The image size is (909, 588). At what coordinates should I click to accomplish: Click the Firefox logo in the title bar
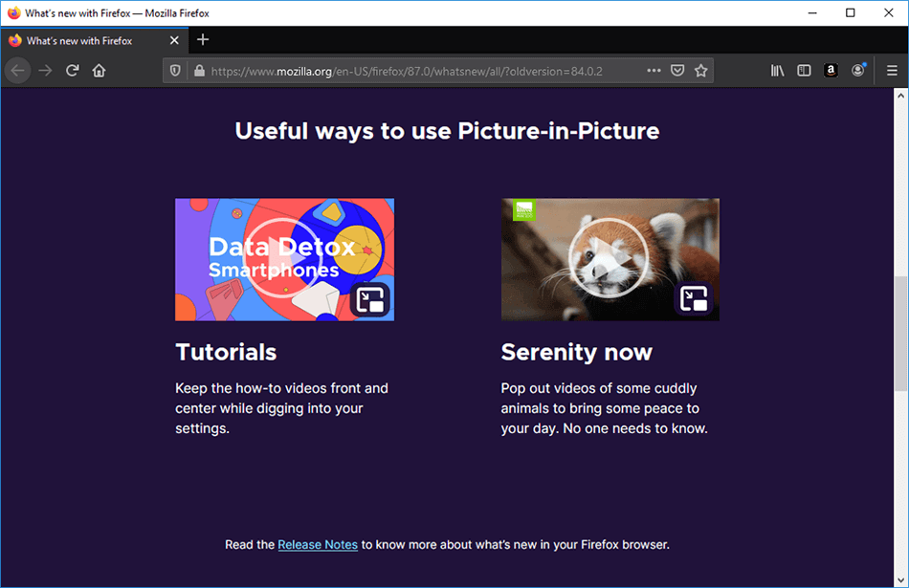[14, 12]
